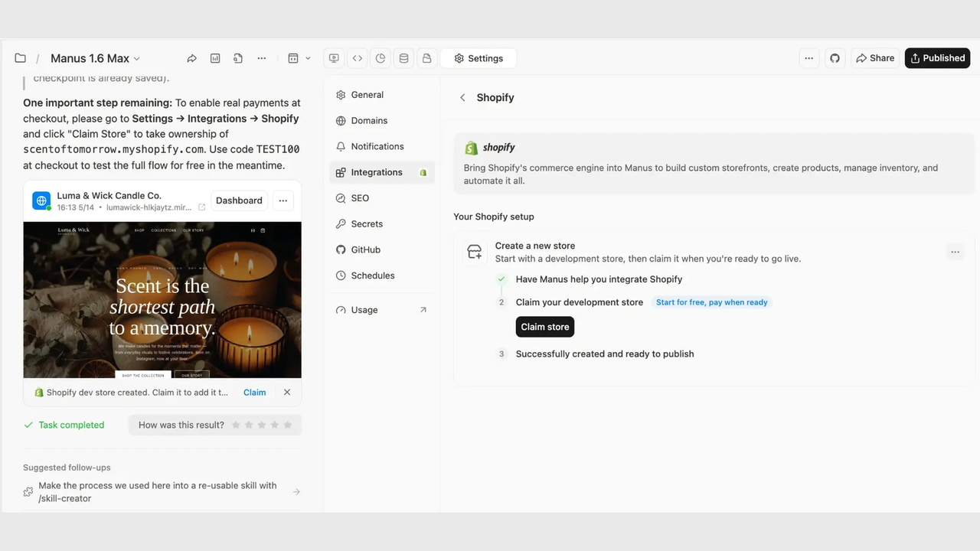
Task: Open the Database cylinder tab
Action: point(403,58)
